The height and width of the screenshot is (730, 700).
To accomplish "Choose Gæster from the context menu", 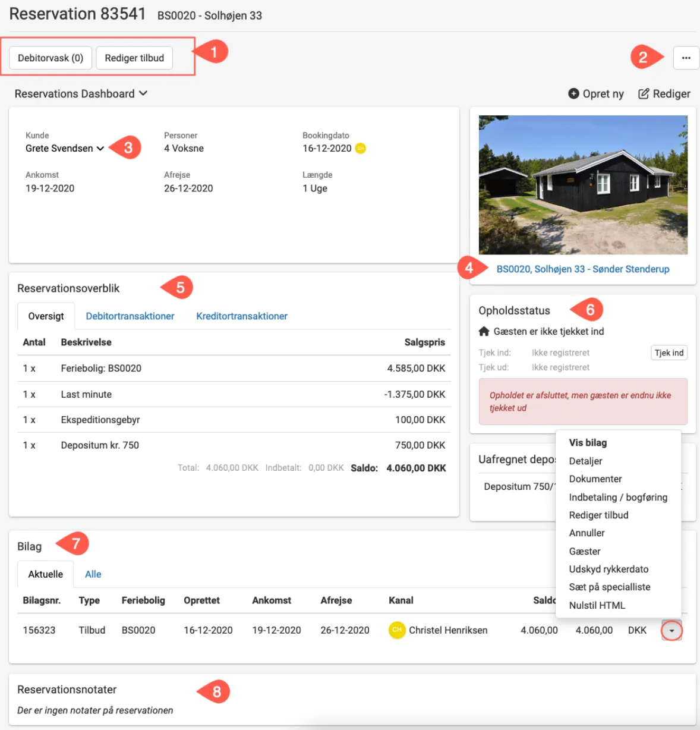I will coord(585,552).
